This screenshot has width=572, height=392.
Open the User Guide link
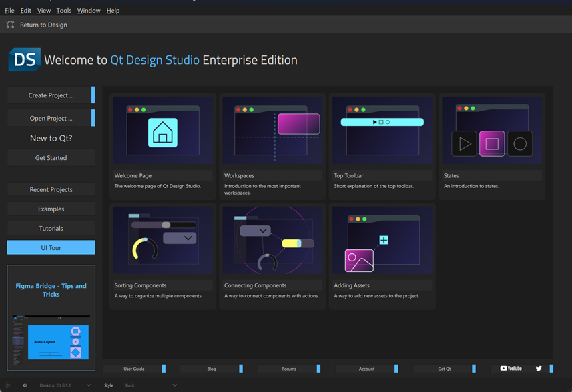click(x=135, y=368)
